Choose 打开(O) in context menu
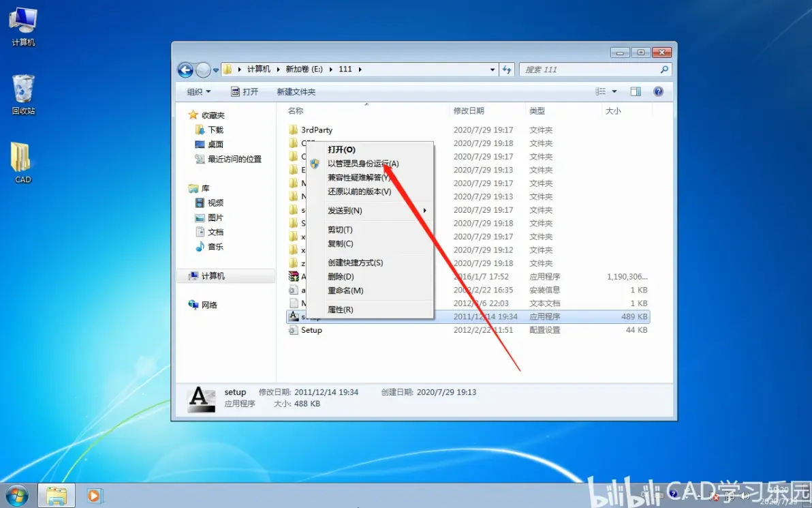This screenshot has height=508, width=812. [x=371, y=149]
